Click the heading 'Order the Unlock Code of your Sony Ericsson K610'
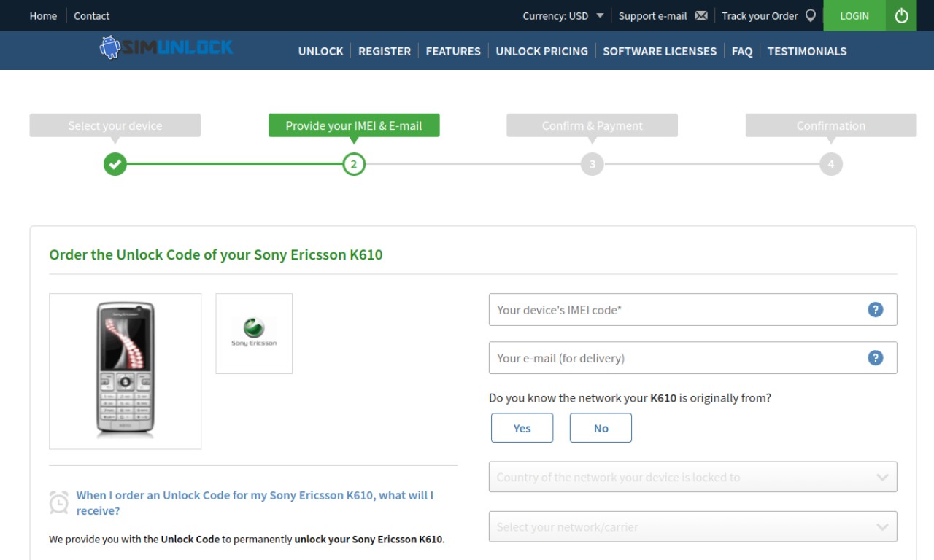The image size is (934, 560). pyautogui.click(x=216, y=254)
